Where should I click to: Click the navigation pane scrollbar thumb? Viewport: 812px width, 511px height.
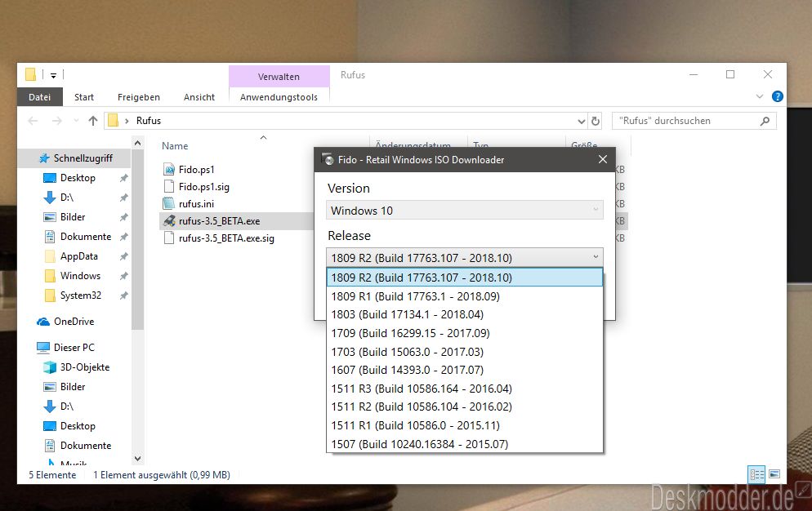138,239
